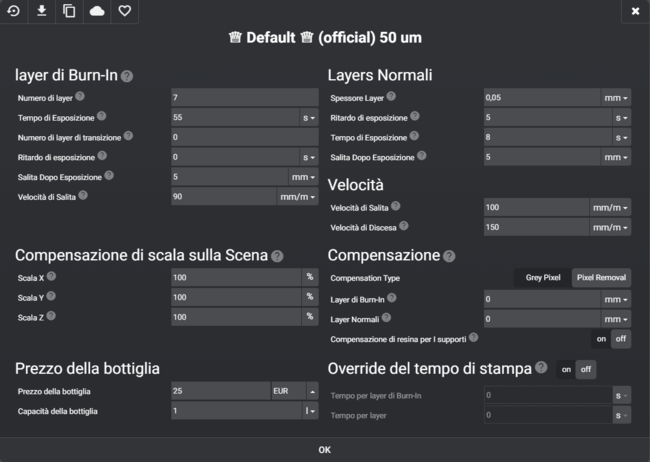Image resolution: width=650 pixels, height=462 pixels.
Task: Click the Scala X value field
Action: pos(236,277)
